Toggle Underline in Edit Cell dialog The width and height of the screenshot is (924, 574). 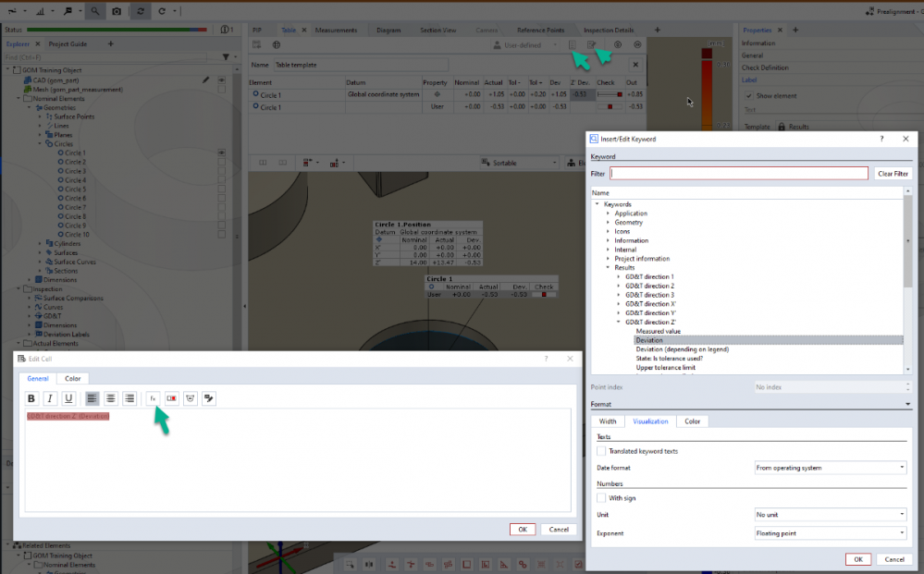(69, 398)
